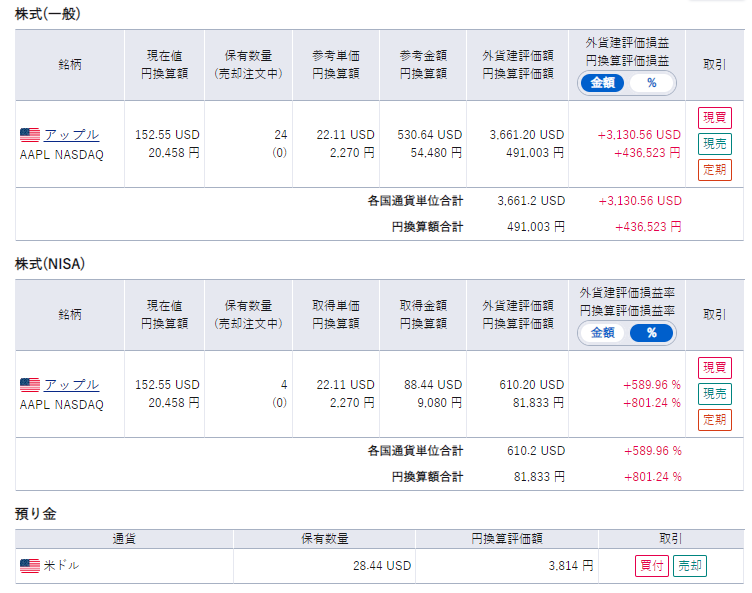Click 買付 button for 米ドル deposit

coord(652,566)
